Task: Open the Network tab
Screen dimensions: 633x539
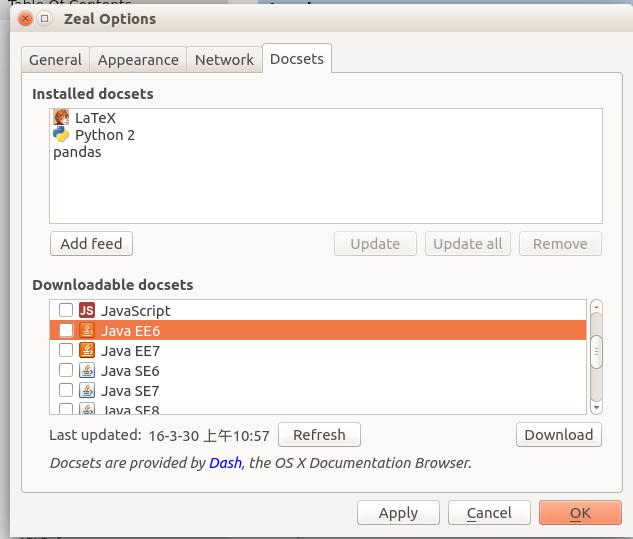Action: 224,60
